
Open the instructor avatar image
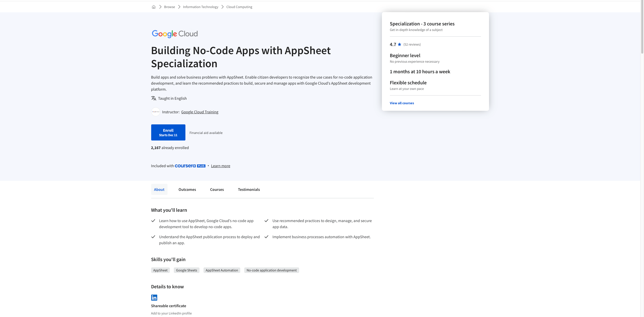pos(156,112)
